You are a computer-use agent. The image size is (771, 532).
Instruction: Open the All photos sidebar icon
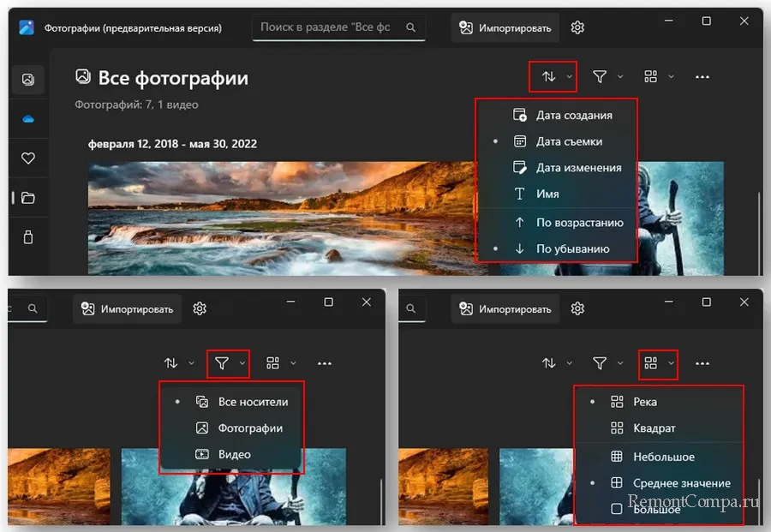point(28,79)
